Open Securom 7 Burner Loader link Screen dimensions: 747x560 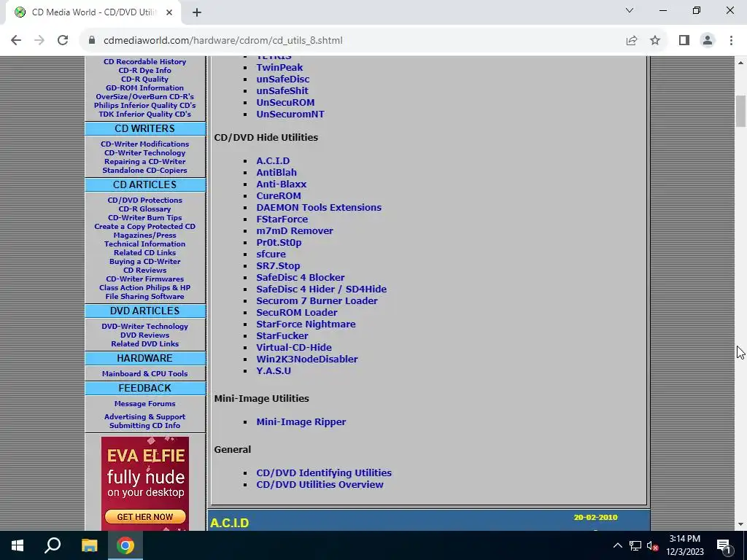point(317,301)
